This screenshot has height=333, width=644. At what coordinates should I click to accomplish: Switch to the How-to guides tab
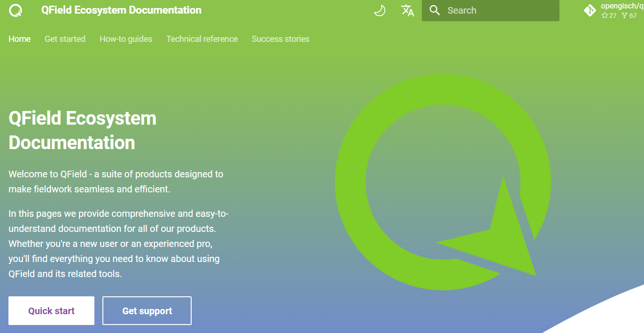click(126, 39)
